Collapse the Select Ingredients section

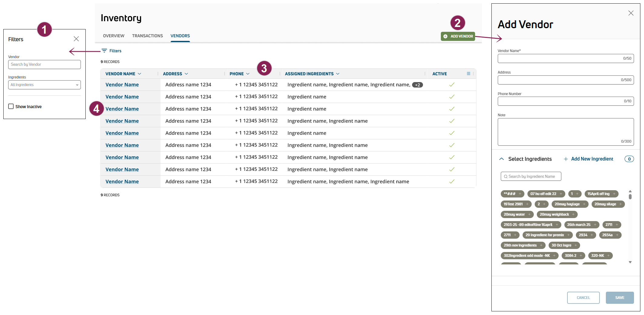click(502, 159)
